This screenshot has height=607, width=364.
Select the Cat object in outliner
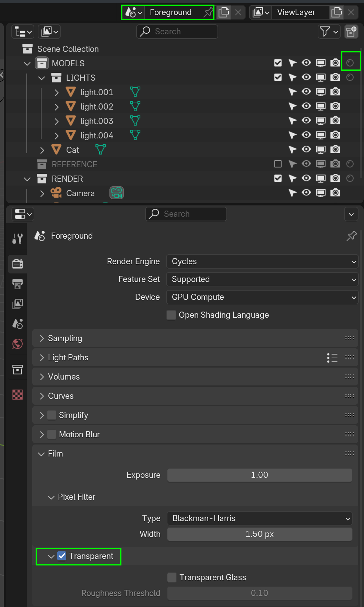pyautogui.click(x=72, y=150)
